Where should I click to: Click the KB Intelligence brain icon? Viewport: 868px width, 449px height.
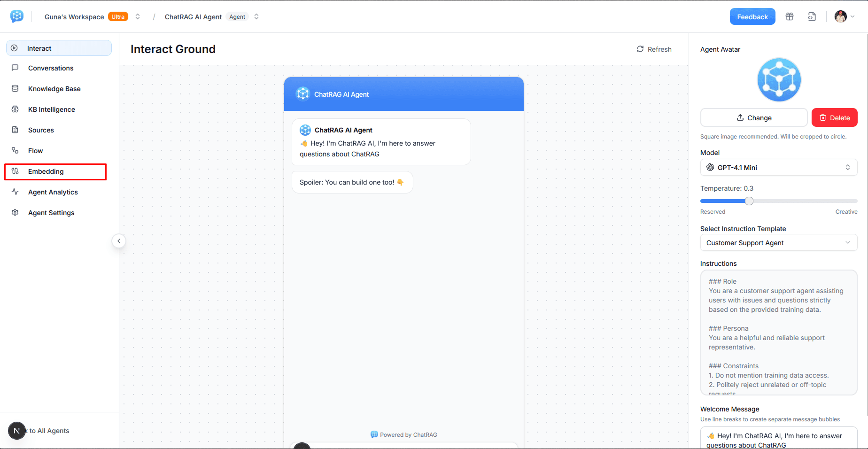tap(15, 109)
